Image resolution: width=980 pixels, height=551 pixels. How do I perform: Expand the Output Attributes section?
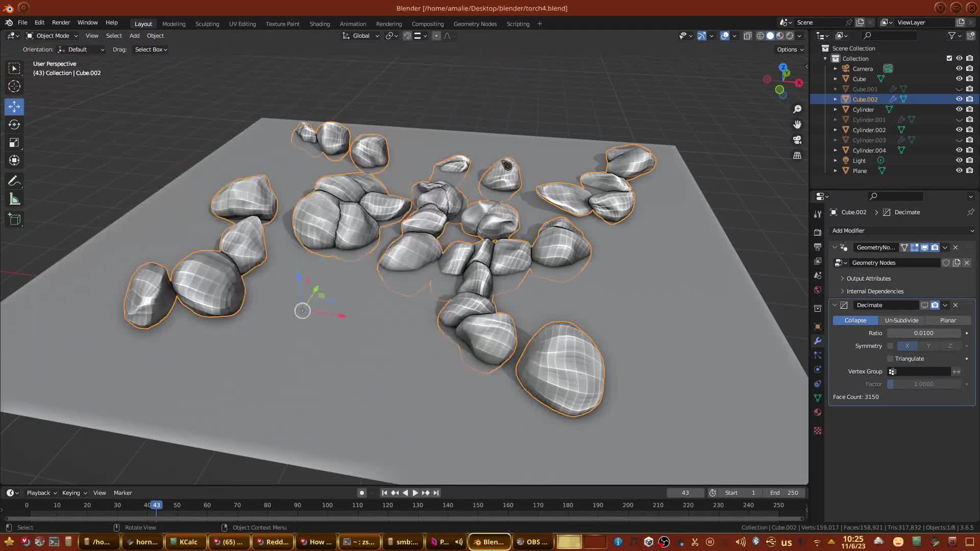click(x=868, y=279)
